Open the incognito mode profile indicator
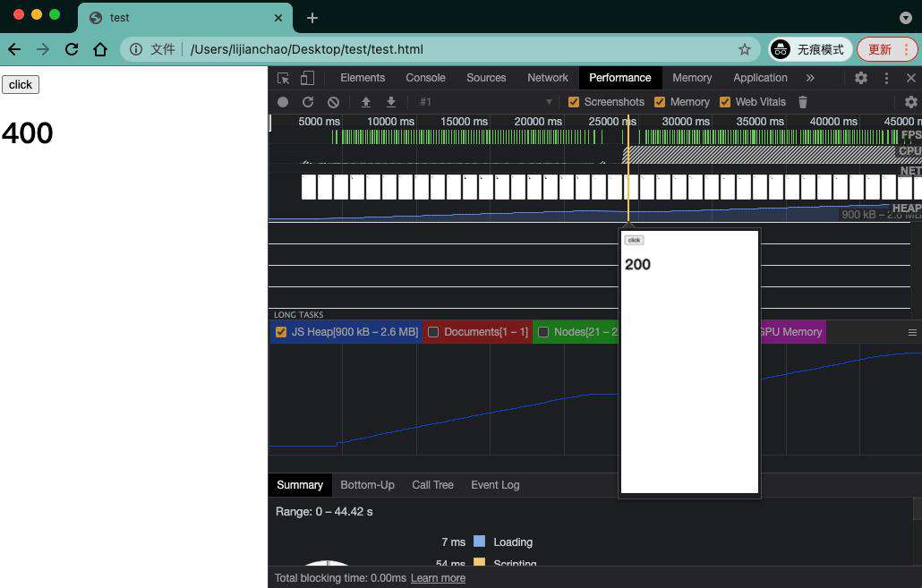Viewport: 922px width, 588px height. coord(811,49)
